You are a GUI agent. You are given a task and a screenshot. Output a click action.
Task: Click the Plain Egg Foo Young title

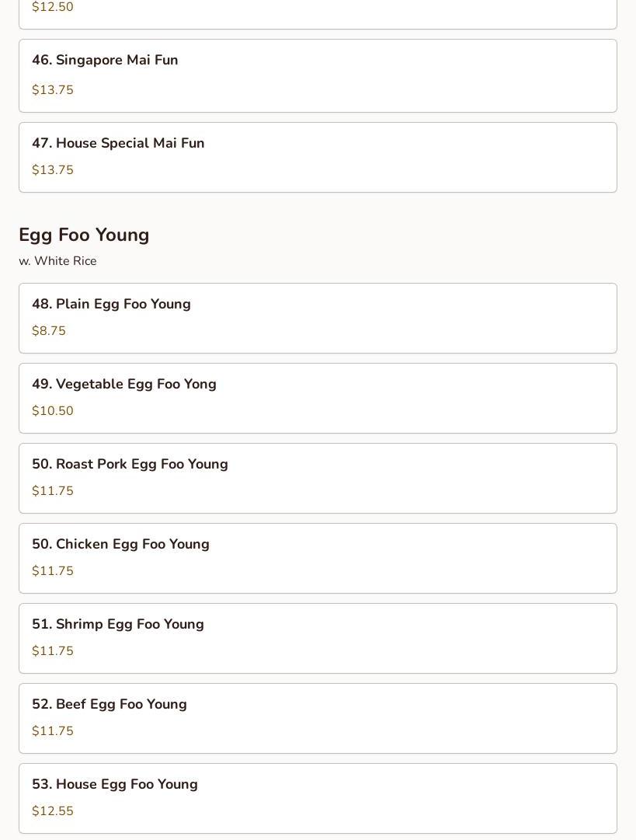pos(111,304)
